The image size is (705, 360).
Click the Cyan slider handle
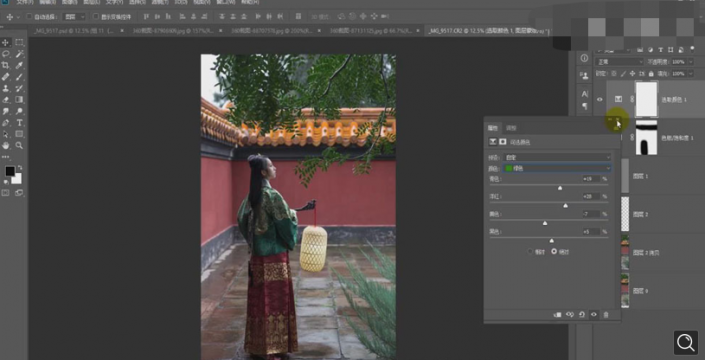tap(560, 188)
